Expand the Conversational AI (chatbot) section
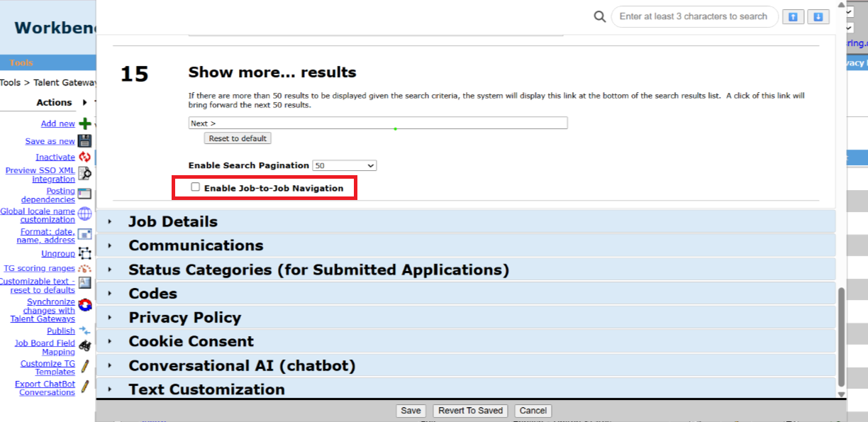 click(241, 366)
